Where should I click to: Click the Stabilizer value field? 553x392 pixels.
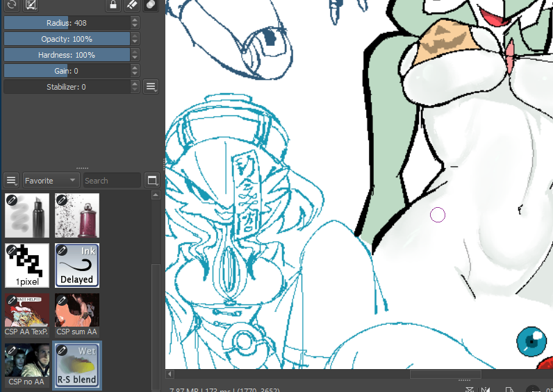click(x=67, y=87)
